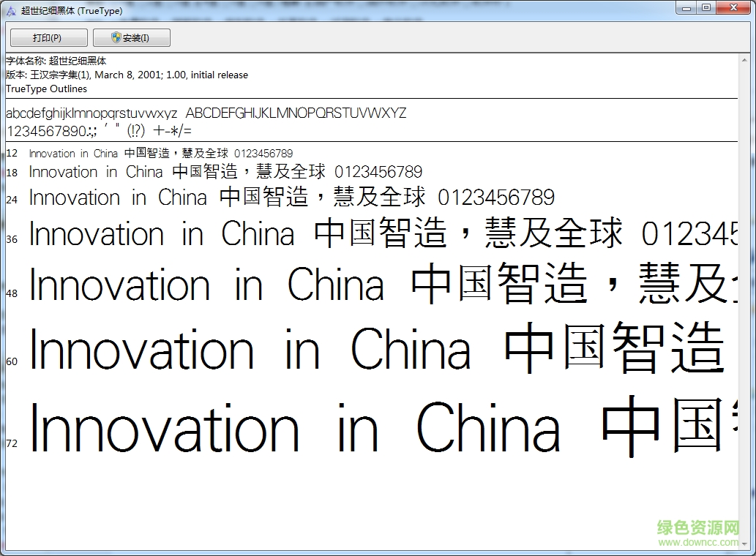756x556 pixels.
Task: Click the scrollbar up arrow
Action: 745,60
